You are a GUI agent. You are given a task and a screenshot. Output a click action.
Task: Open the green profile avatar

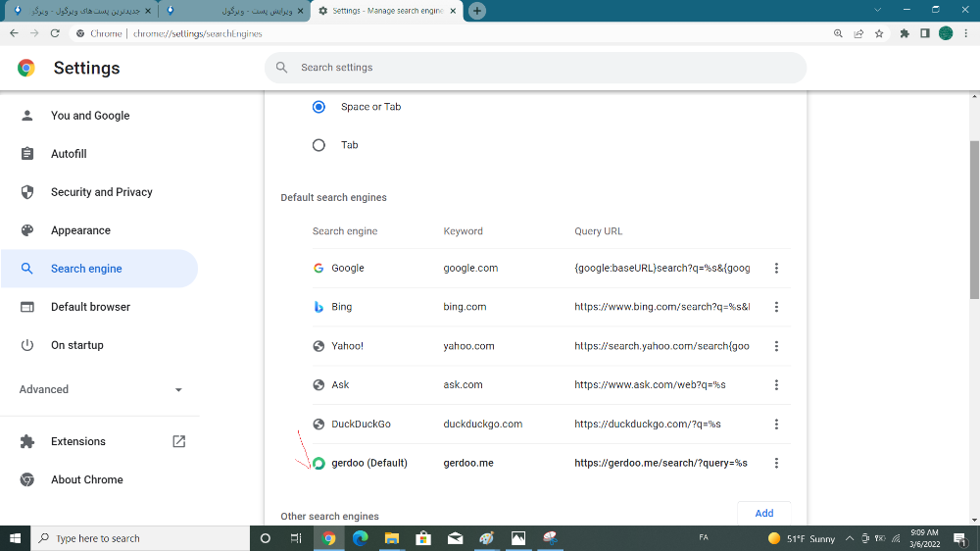pyautogui.click(x=946, y=33)
